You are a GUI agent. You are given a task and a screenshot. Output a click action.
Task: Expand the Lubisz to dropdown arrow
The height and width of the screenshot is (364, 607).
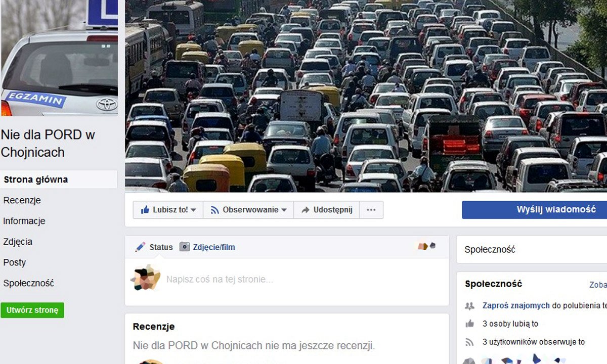193,210
